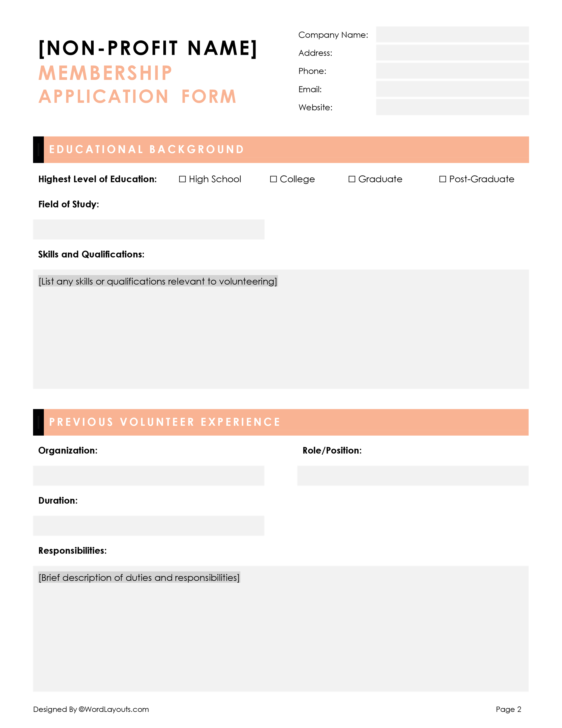This screenshot has width=562, height=728.
Task: Tick the College checkbox
Action: [273, 179]
